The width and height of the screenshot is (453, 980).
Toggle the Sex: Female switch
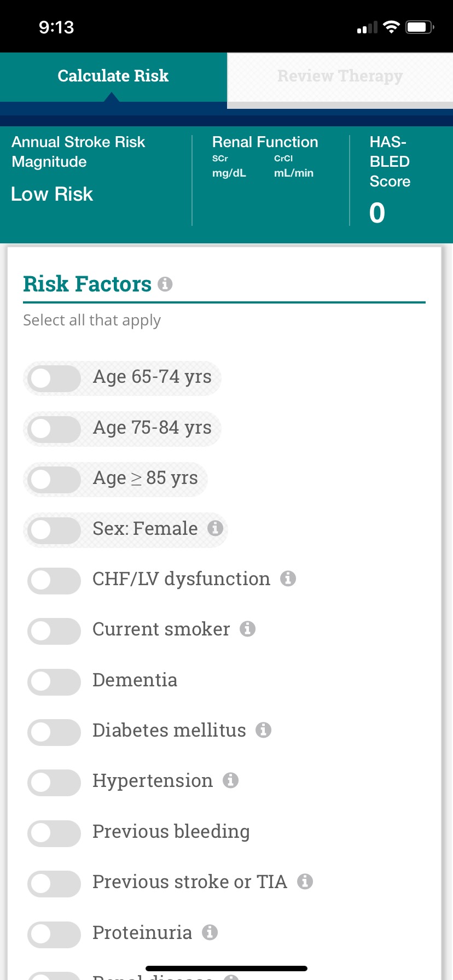[54, 529]
